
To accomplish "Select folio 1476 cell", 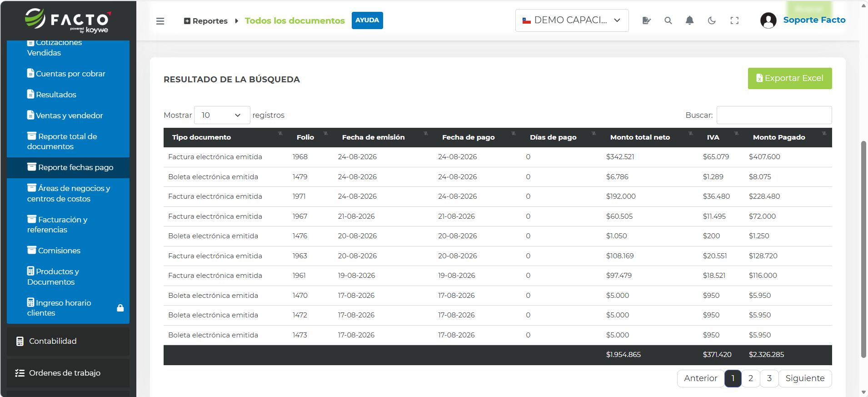I will point(300,236).
